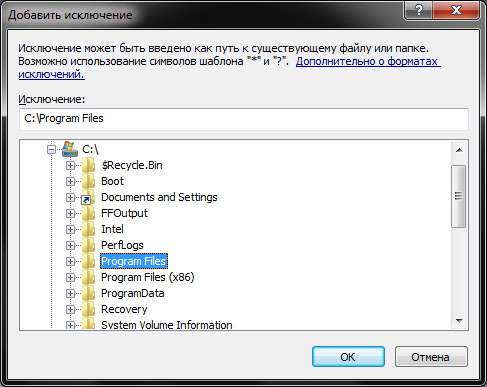Click the Documents and Settings shortcut icon
This screenshot has width=487, height=387.
(x=88, y=197)
